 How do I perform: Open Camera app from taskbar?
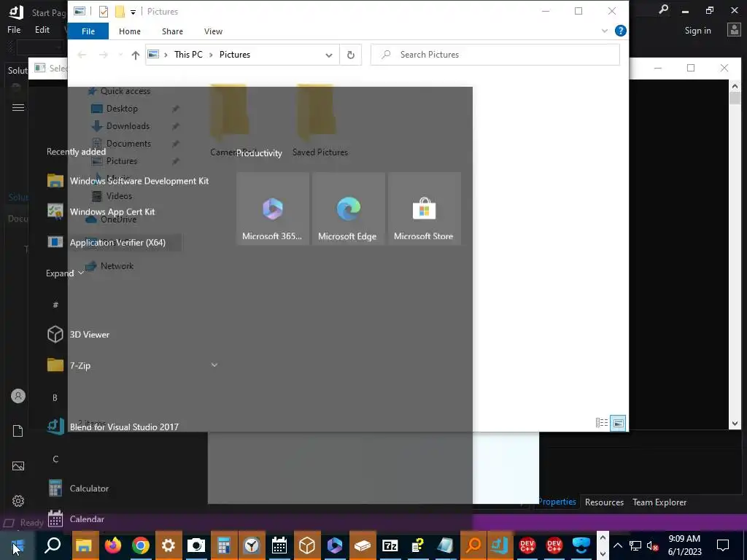point(196,545)
